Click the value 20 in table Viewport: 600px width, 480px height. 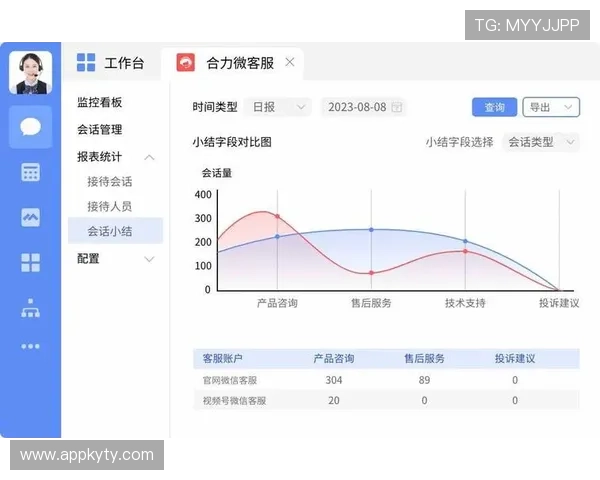pos(334,400)
